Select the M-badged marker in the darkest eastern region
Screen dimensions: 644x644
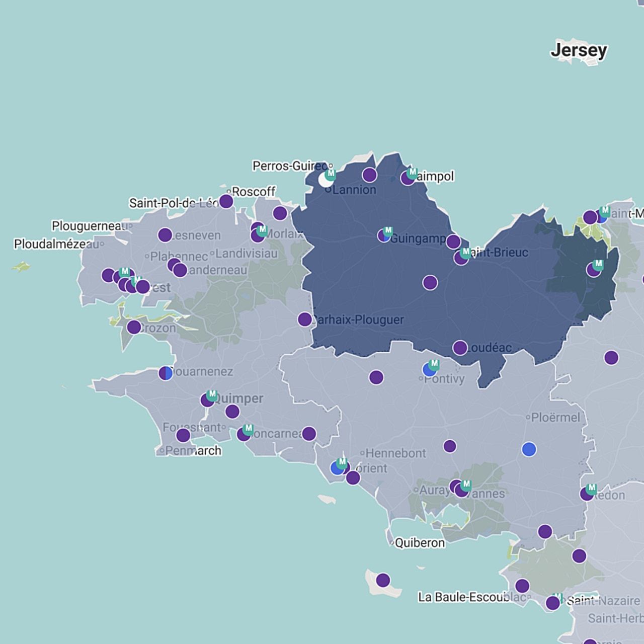pos(594,269)
